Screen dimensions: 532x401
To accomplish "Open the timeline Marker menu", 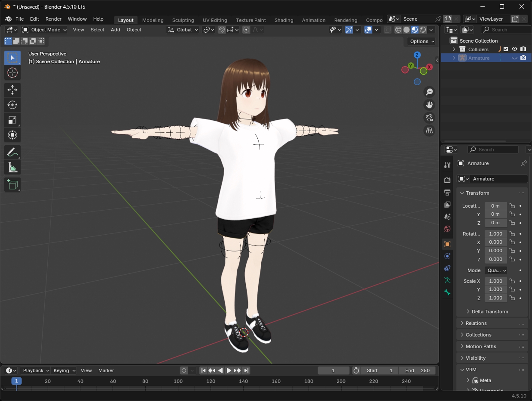I will (x=106, y=370).
